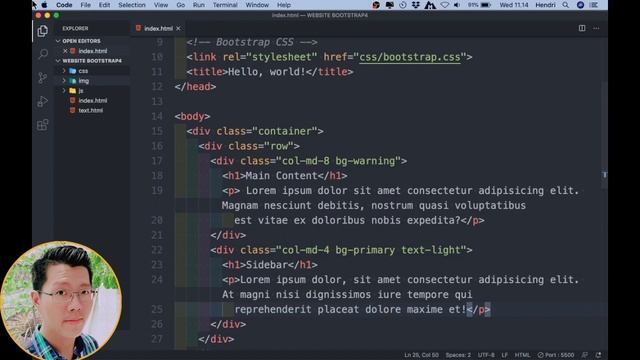The width and height of the screenshot is (640, 360).
Task: Open the View menu
Action: click(161, 5)
